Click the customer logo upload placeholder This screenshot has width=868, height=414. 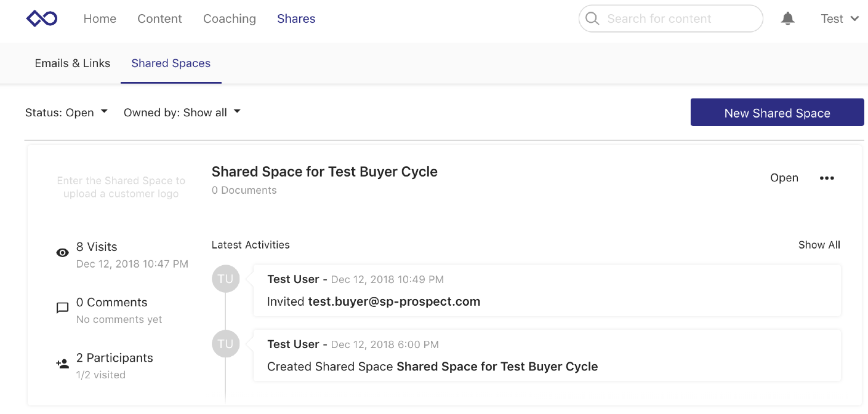(121, 186)
